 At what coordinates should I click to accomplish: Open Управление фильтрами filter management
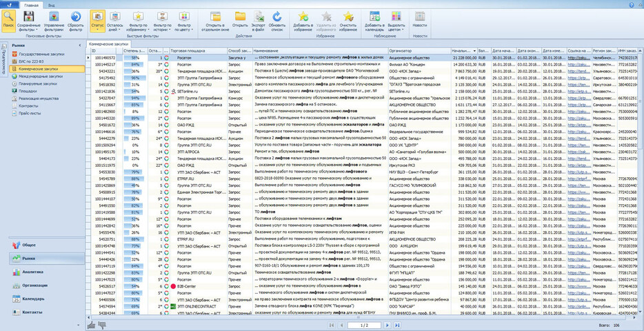[x=54, y=22]
